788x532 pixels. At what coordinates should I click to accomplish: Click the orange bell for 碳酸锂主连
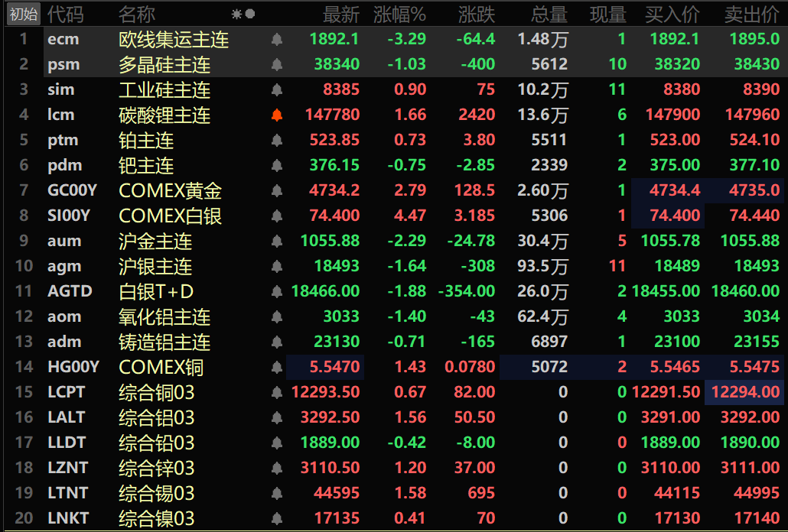(x=276, y=115)
